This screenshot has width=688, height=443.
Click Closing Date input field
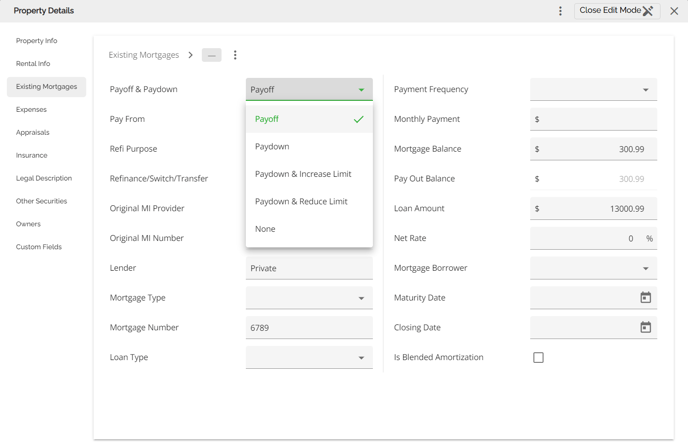593,328
